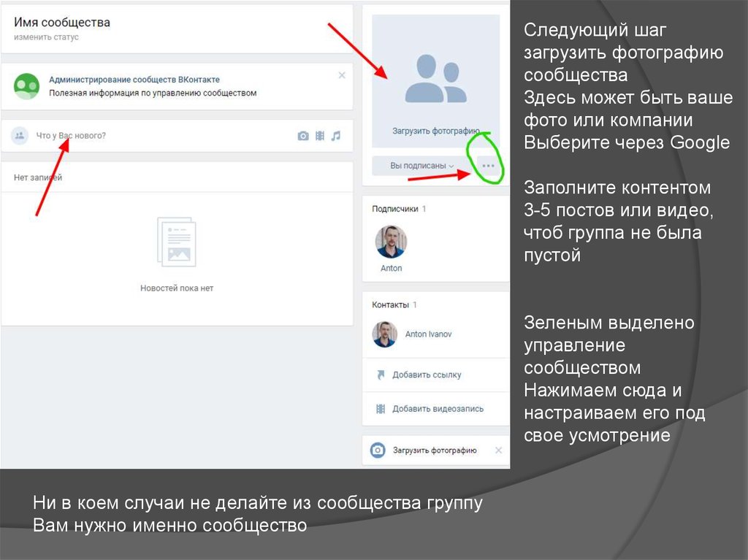
Task: Open the Контакты section header
Action: tap(390, 304)
